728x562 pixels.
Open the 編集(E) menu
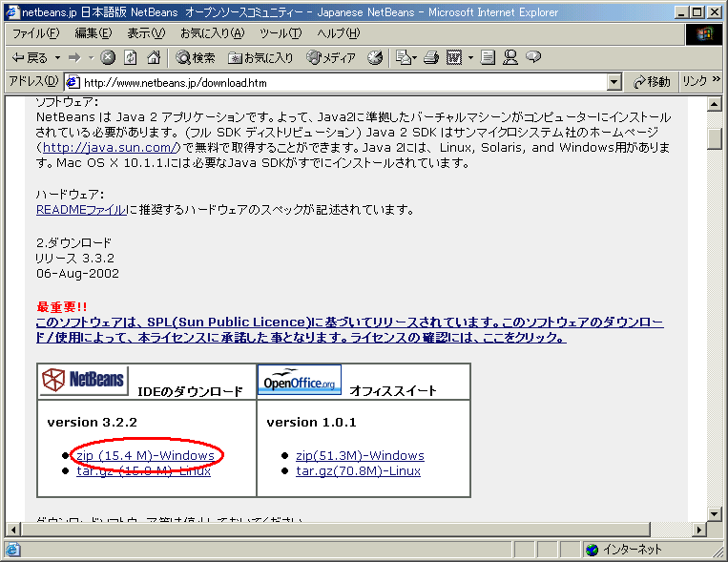coord(94,33)
